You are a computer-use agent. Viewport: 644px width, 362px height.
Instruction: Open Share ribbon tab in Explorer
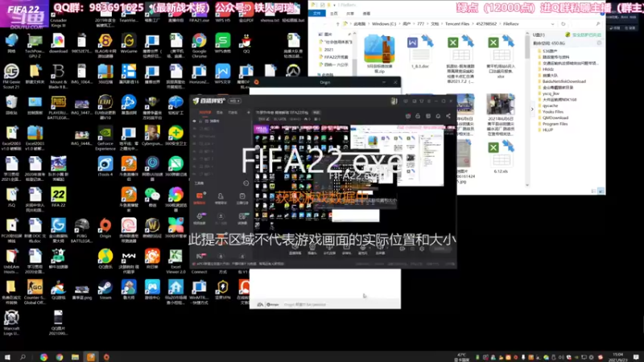tap(350, 14)
